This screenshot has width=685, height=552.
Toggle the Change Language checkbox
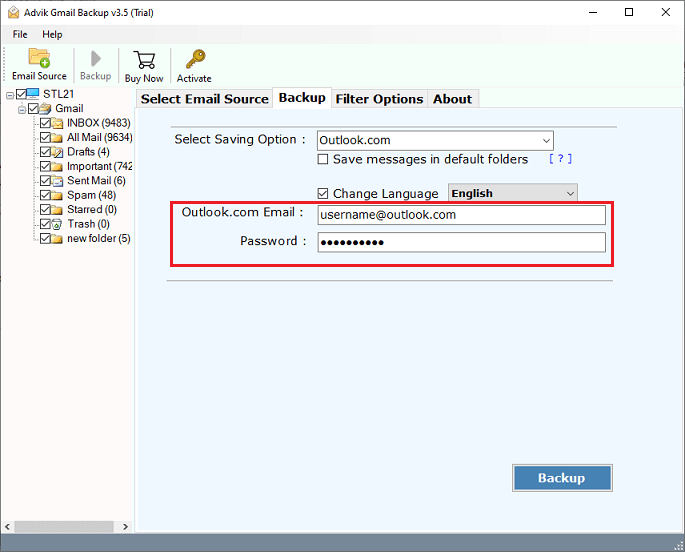[x=323, y=193]
